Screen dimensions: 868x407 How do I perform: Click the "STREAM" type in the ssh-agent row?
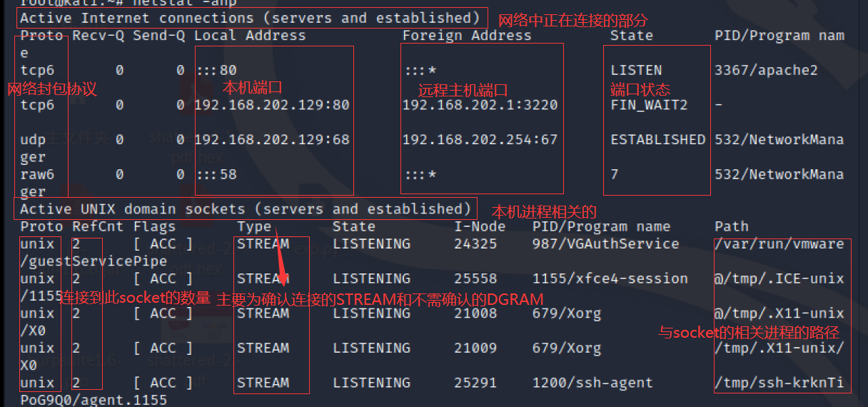coord(263,383)
